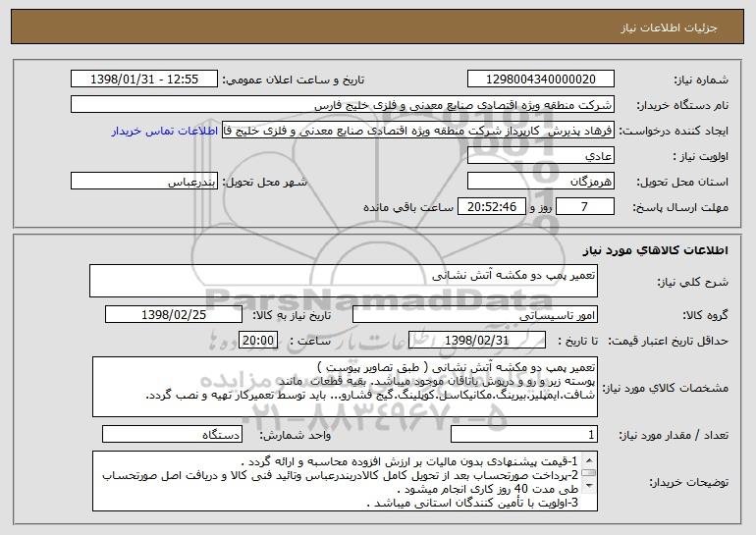Click the label مشخصات کالای مورد نیاز
This screenshot has width=756, height=535.
[x=666, y=388]
